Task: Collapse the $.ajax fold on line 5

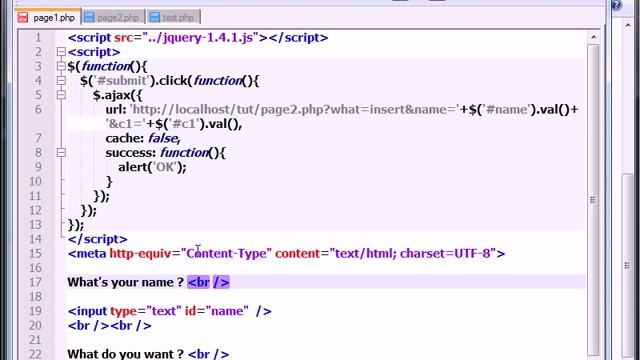Action: (61, 95)
